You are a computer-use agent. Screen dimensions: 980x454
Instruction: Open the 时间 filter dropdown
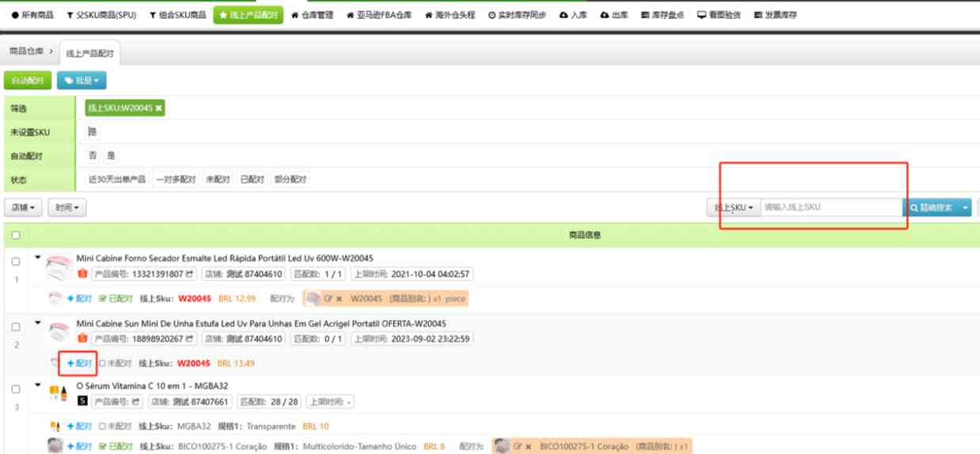[67, 208]
